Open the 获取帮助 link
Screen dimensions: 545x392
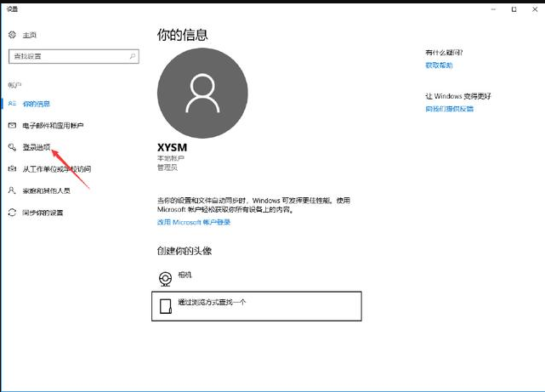pos(439,65)
